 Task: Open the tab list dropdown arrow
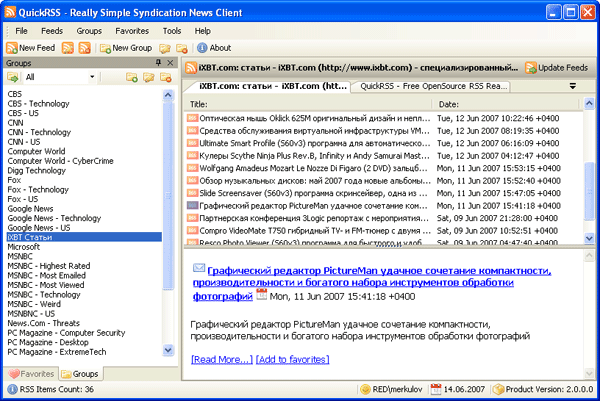pyautogui.click(x=572, y=86)
